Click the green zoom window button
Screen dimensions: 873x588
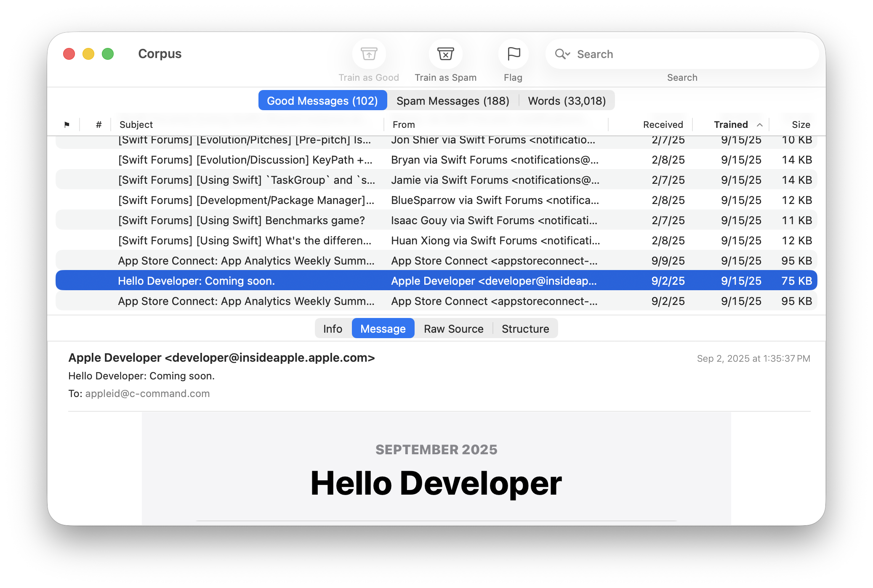(108, 54)
